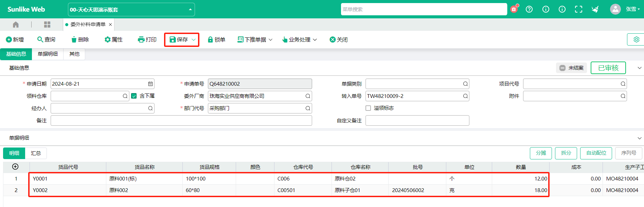
Task: Open the grid apps menu icon
Action: pos(47,24)
